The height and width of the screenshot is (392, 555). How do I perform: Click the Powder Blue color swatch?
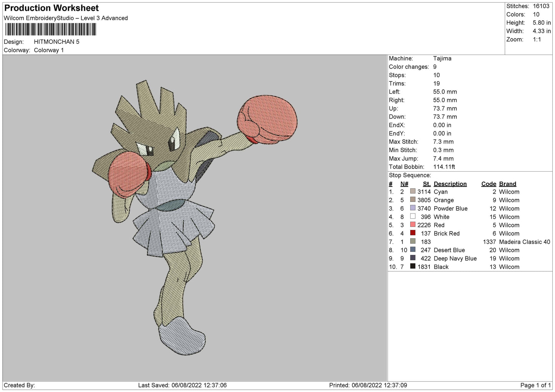(413, 208)
